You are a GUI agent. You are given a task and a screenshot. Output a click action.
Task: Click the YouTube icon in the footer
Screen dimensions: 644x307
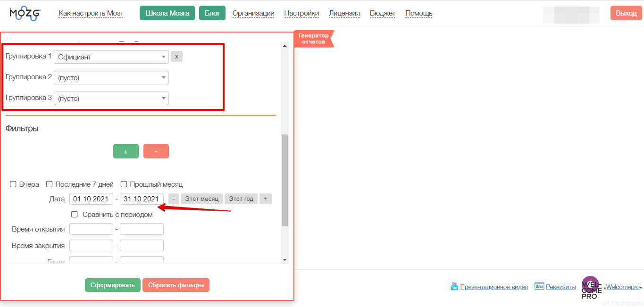[x=454, y=286]
